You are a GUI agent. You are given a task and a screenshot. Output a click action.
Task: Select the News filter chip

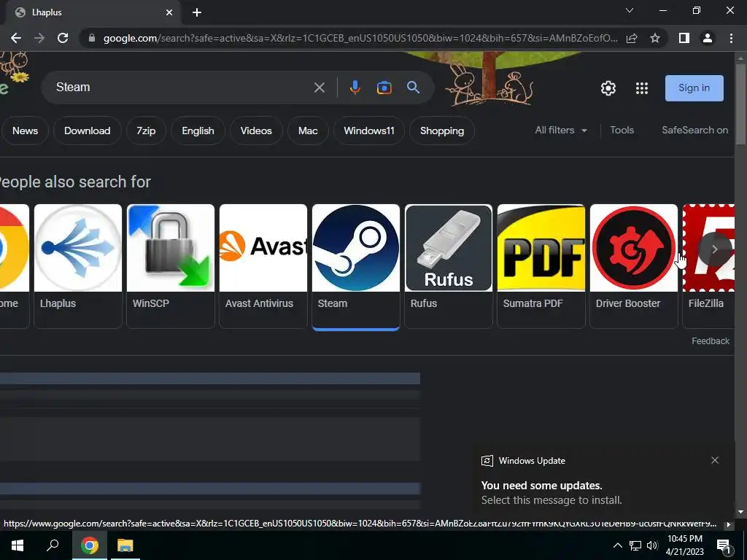coord(25,131)
